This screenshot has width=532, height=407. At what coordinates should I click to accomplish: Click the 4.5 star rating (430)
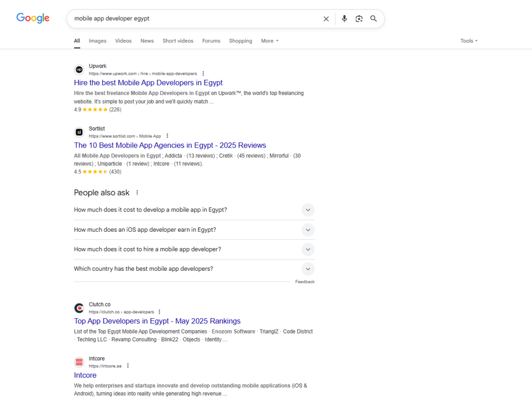pyautogui.click(x=98, y=172)
